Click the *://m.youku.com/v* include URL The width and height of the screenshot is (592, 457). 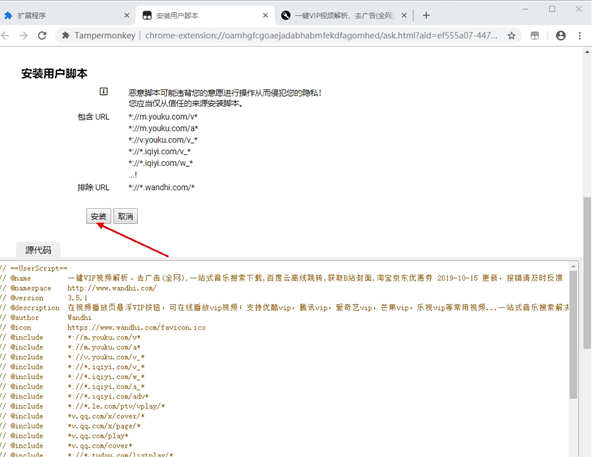tap(163, 117)
